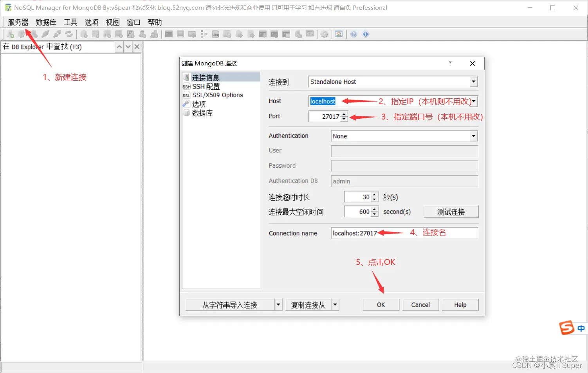The height and width of the screenshot is (373, 588).
Task: Increase 连接超时时长 with up arrow
Action: pos(375,194)
